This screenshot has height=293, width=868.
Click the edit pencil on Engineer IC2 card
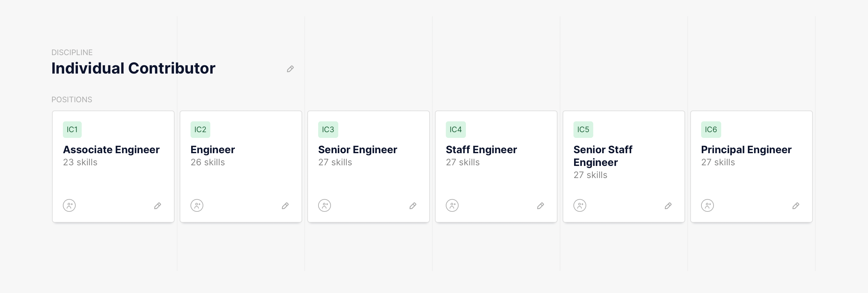pos(285,205)
